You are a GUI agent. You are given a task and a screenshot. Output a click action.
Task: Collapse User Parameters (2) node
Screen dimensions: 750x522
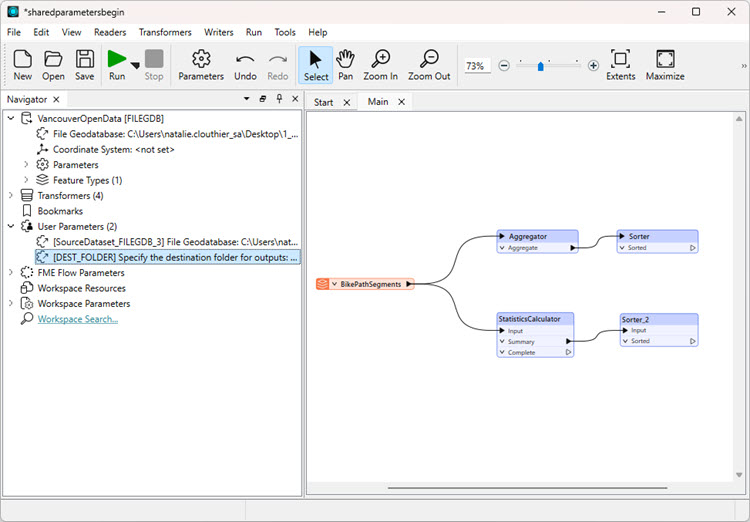(x=11, y=226)
